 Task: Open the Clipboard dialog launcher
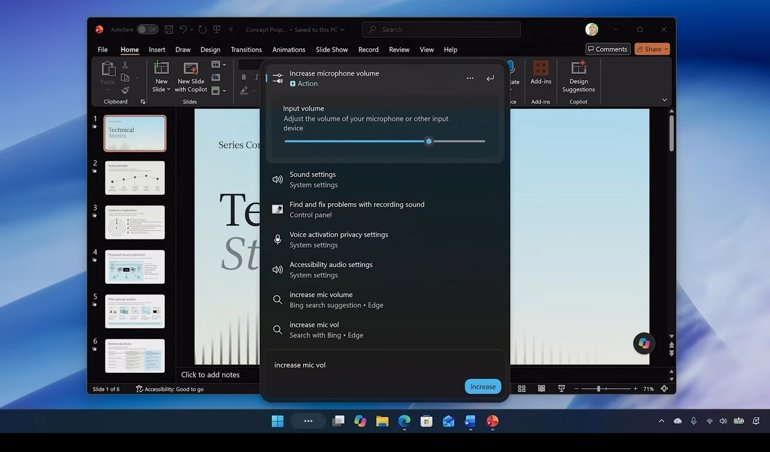tap(143, 102)
